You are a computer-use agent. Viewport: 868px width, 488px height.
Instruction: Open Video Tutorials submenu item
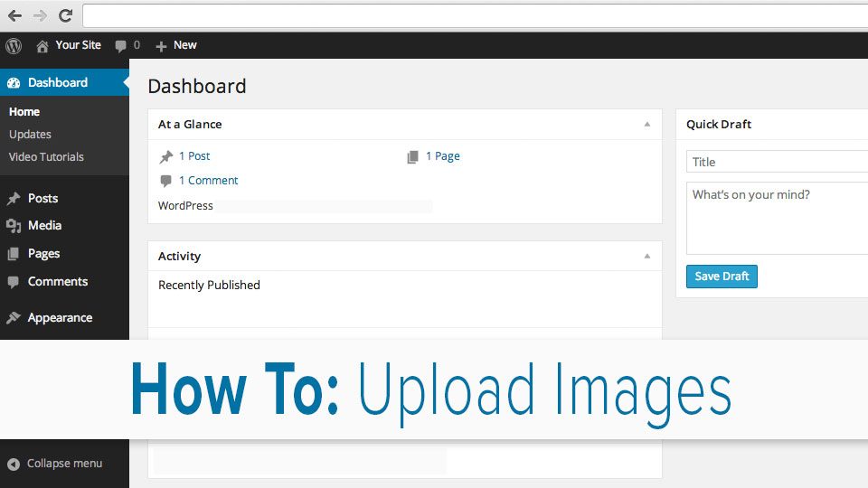coord(46,156)
